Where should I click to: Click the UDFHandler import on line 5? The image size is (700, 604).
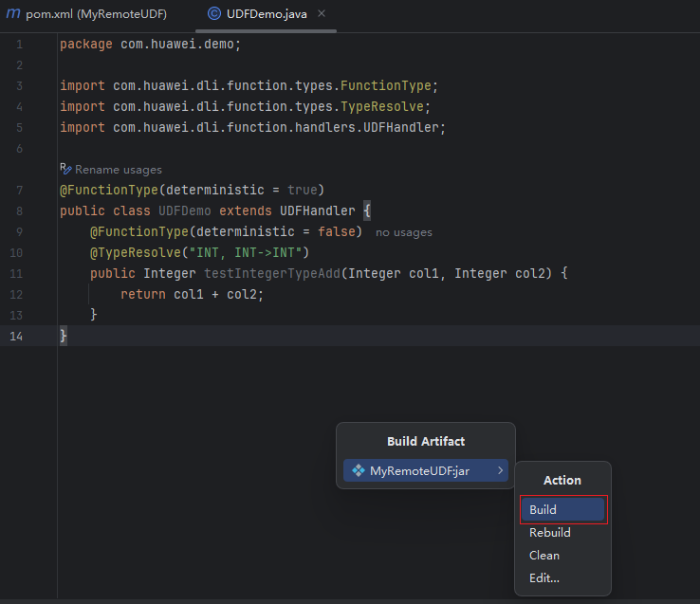pos(401,128)
